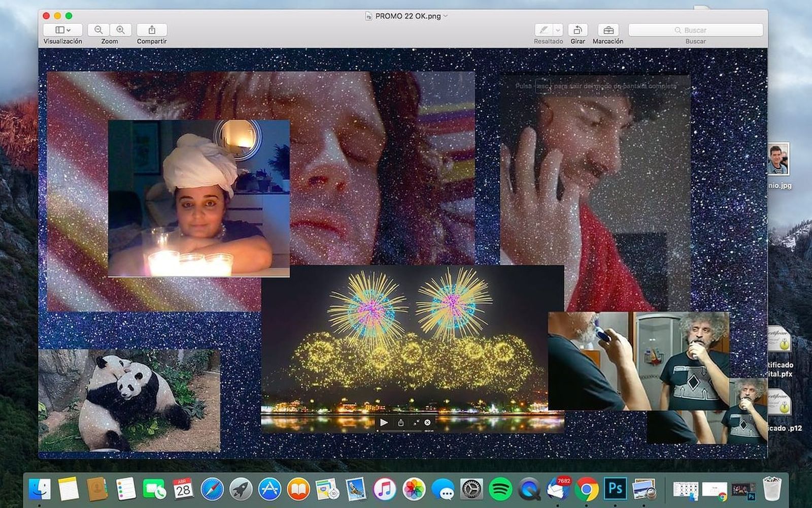Open the Trash in the dock
Image resolution: width=812 pixels, height=508 pixels.
point(772,489)
